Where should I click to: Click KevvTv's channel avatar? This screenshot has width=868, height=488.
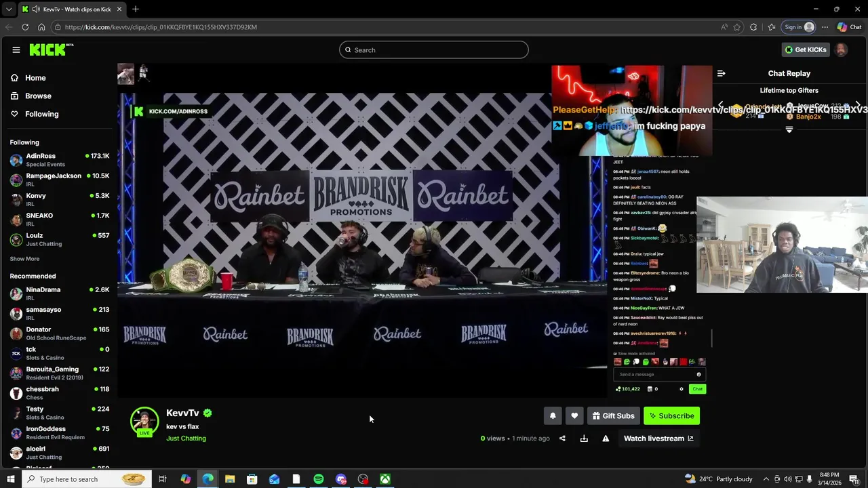pyautogui.click(x=144, y=421)
